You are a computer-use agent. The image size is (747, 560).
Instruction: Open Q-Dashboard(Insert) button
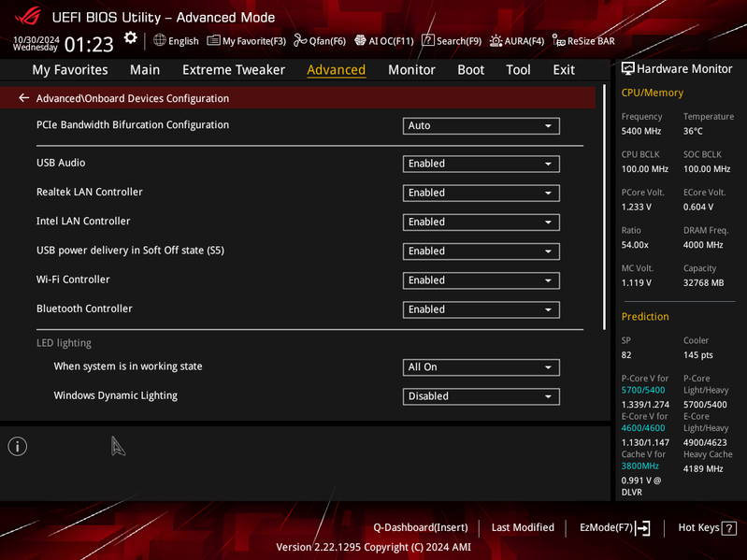(420, 527)
